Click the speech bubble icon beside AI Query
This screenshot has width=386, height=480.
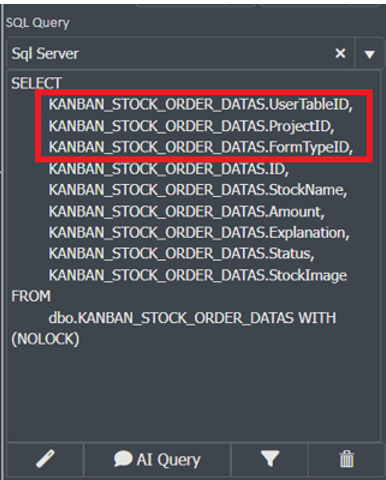click(123, 459)
